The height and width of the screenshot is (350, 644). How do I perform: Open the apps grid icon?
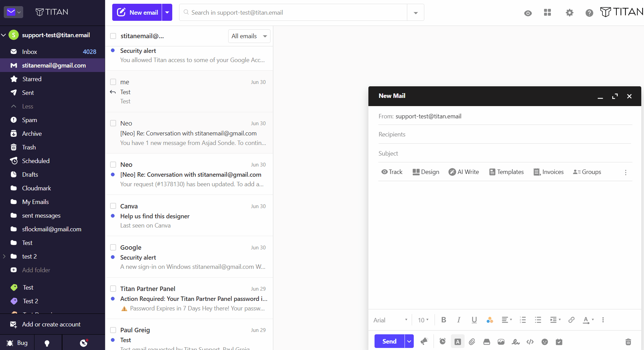tap(547, 13)
